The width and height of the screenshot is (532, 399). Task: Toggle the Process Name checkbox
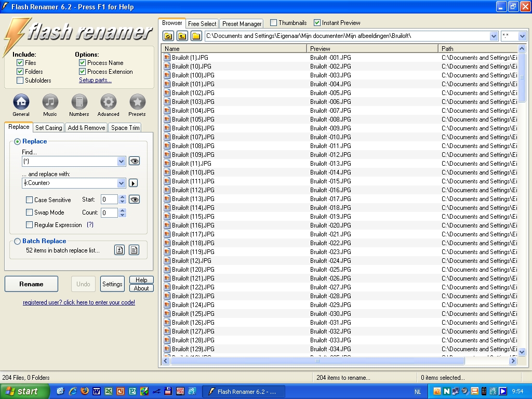click(82, 63)
